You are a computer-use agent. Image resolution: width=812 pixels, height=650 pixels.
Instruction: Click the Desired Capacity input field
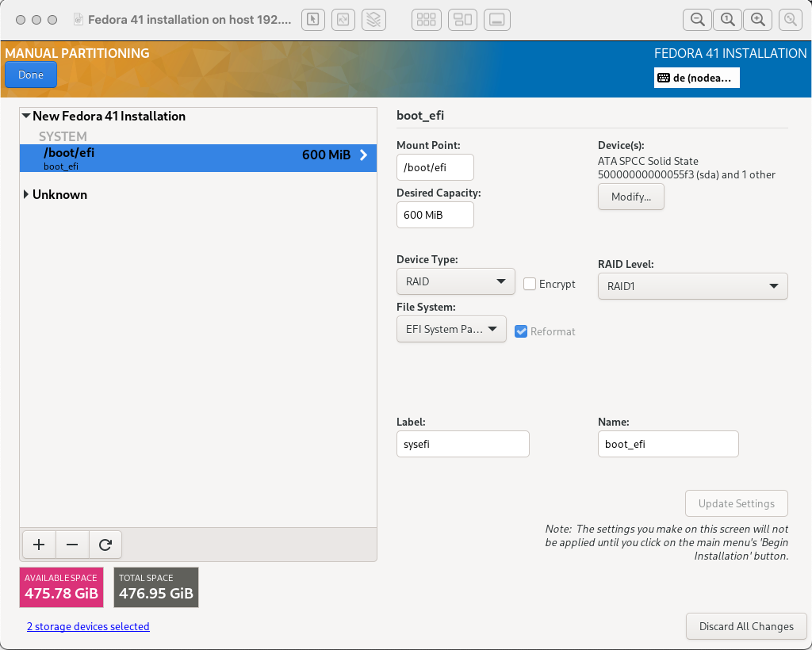435,215
